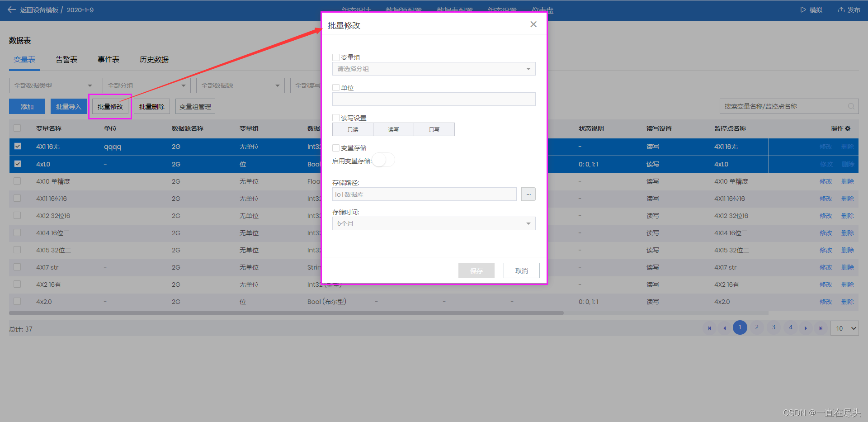Check the 单位 checkbox in dialog
Screen dimensions: 868x422
click(336, 88)
